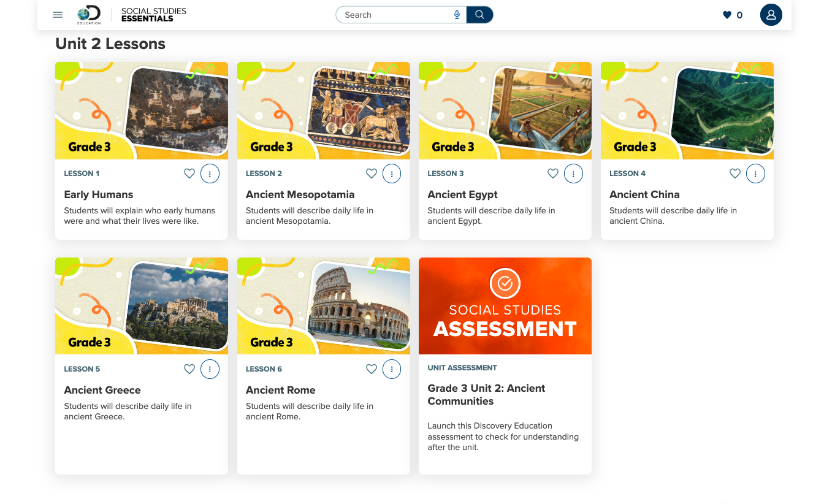This screenshot has height=504, width=824.
Task: Click the Social Studies Assessment banner
Action: [505, 306]
